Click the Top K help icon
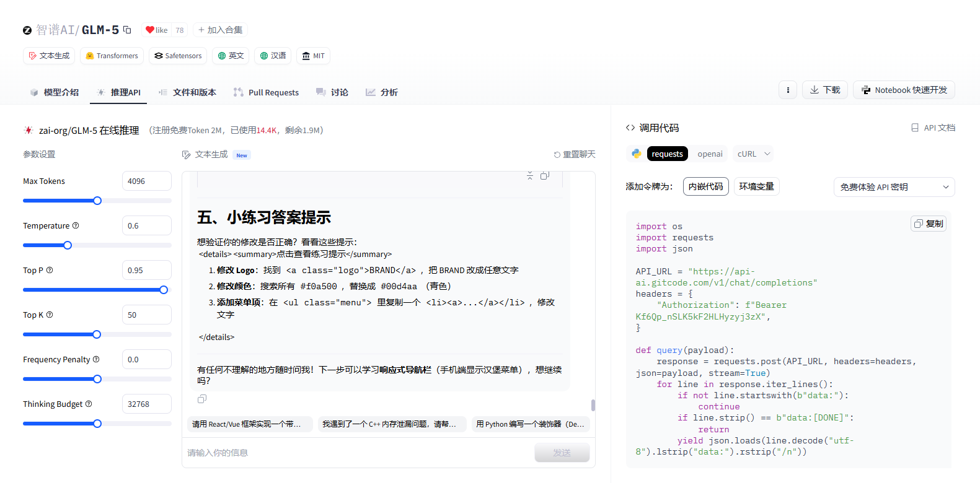980x488 pixels. coord(50,315)
